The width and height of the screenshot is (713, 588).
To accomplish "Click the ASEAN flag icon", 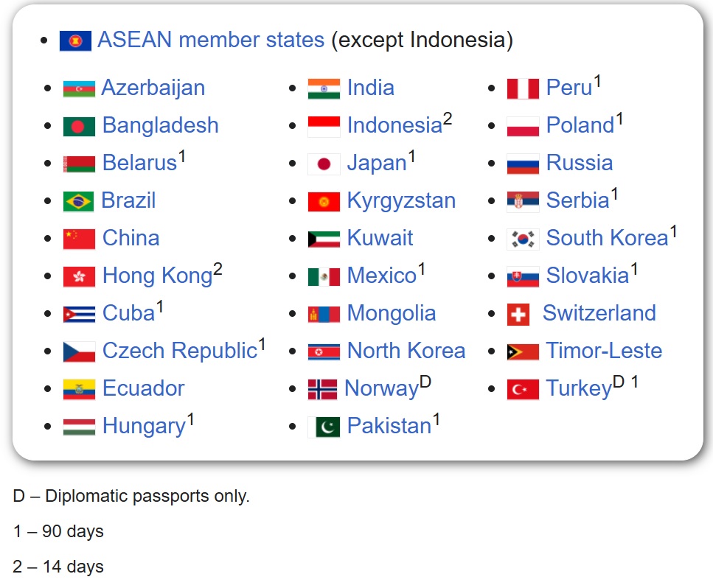I will [x=75, y=41].
